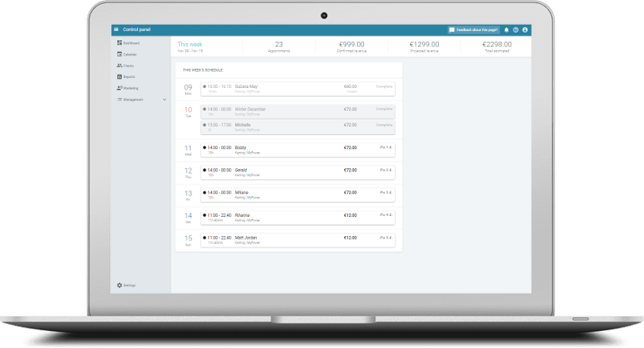Click the Calendar sidebar icon
The width and height of the screenshot is (644, 348).
click(120, 54)
